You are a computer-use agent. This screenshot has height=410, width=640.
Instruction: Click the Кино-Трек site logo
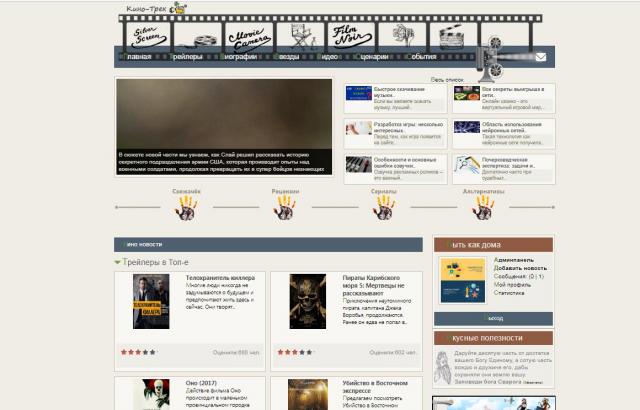click(x=156, y=8)
